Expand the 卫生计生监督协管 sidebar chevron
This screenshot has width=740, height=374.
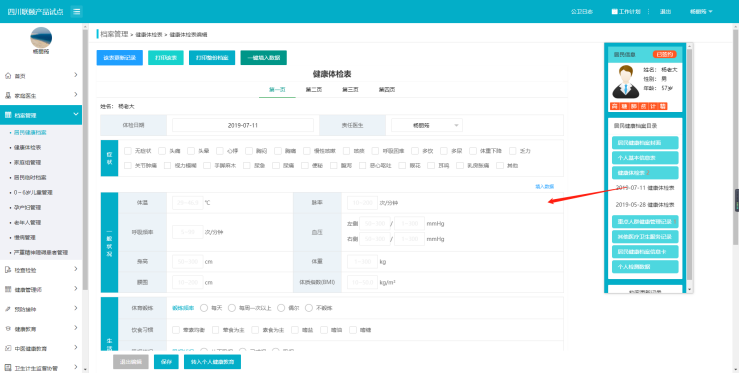click(x=76, y=367)
